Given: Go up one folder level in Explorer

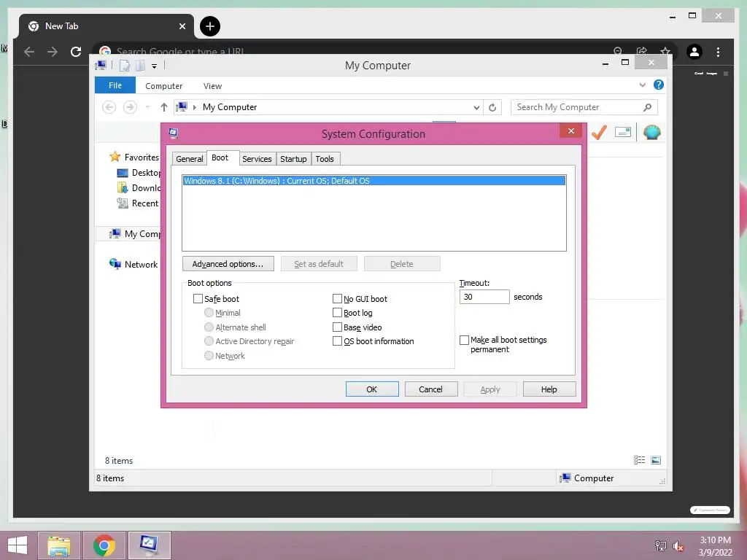Looking at the screenshot, I should click(164, 107).
